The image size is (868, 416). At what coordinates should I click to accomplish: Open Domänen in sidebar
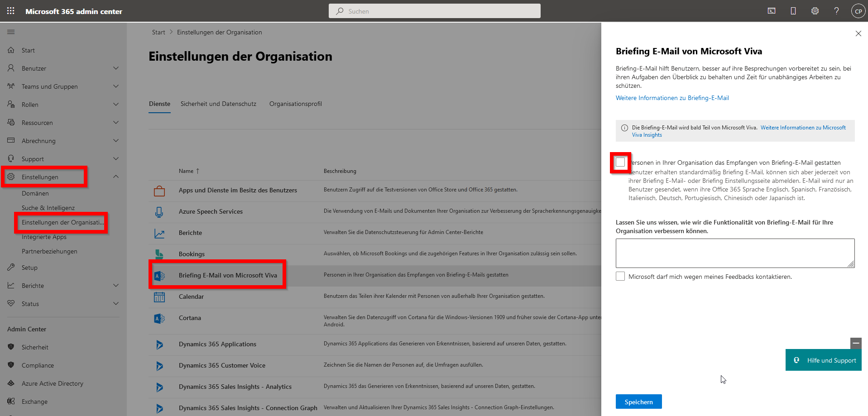35,193
